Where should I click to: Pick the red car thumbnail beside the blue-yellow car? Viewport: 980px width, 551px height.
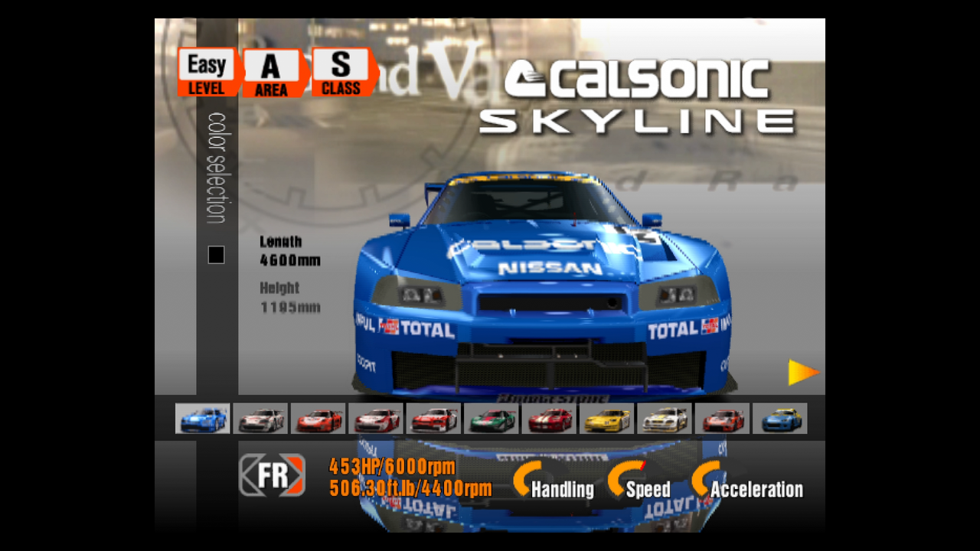click(722, 419)
